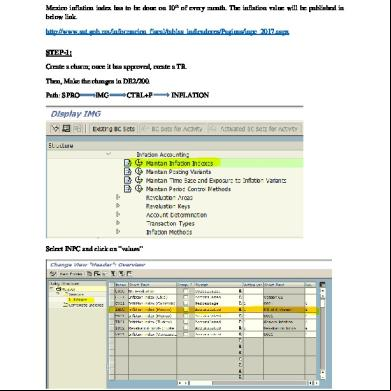
Task: Expand the Transaction Types node
Action: pyautogui.click(x=118, y=223)
